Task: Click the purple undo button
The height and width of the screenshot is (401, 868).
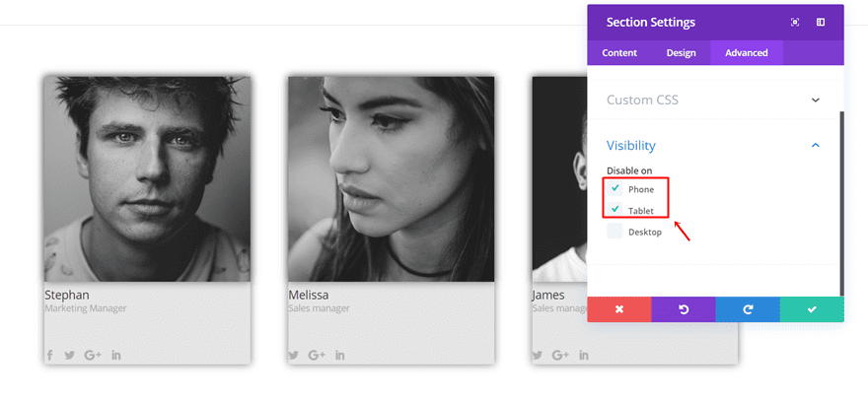Action: (683, 309)
